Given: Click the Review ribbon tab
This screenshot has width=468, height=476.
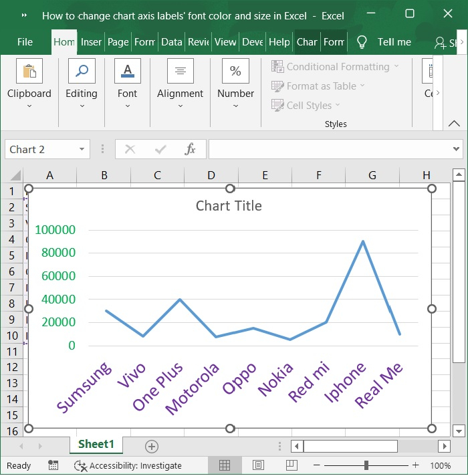Looking at the screenshot, I should [x=199, y=42].
